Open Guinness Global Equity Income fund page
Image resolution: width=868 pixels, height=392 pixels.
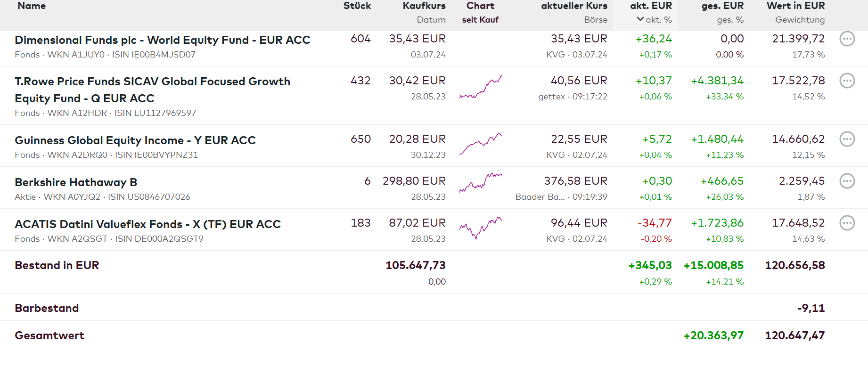click(135, 140)
